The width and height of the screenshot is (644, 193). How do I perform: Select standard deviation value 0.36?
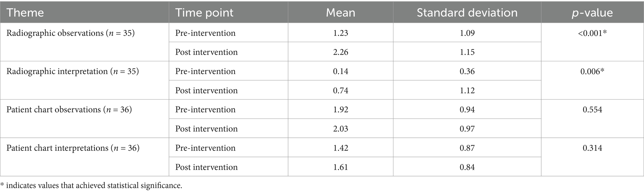click(x=467, y=71)
